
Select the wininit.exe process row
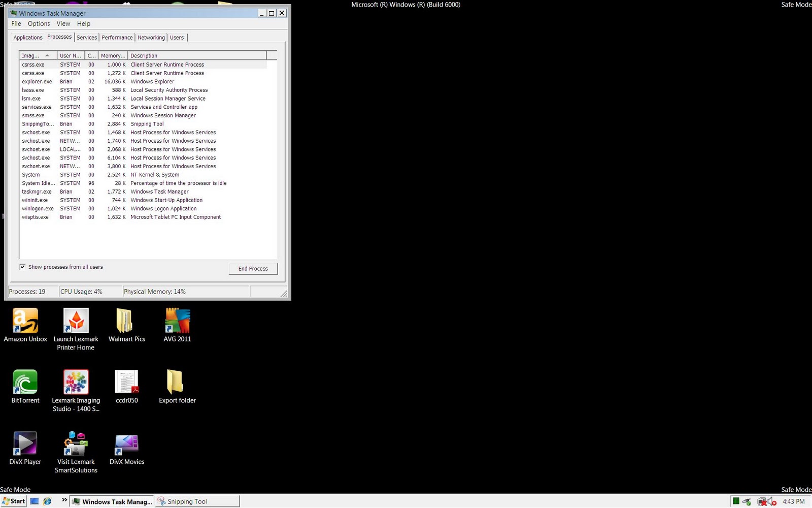pyautogui.click(x=143, y=200)
